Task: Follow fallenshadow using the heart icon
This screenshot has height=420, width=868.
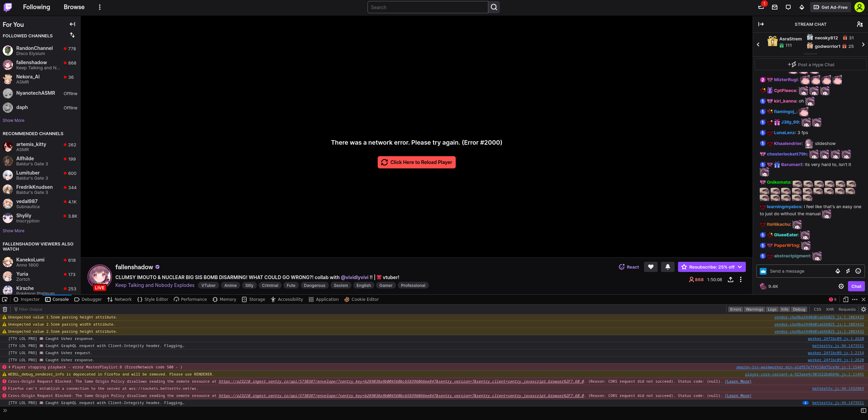Action: 650,267
